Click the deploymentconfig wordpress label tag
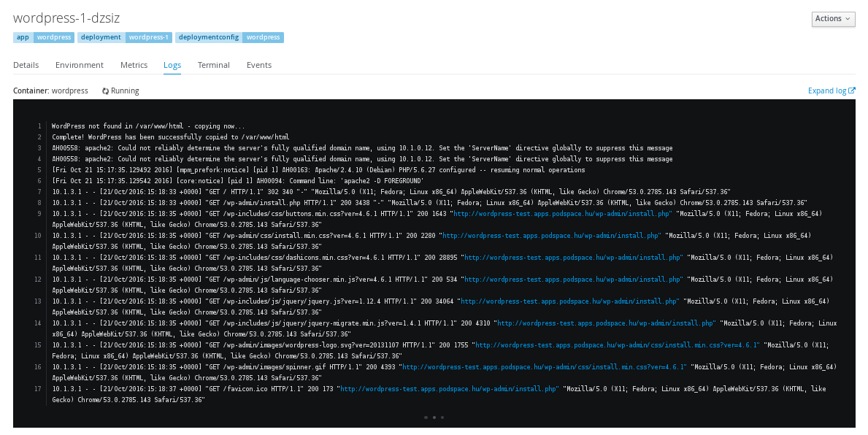868x435 pixels. [x=230, y=38]
